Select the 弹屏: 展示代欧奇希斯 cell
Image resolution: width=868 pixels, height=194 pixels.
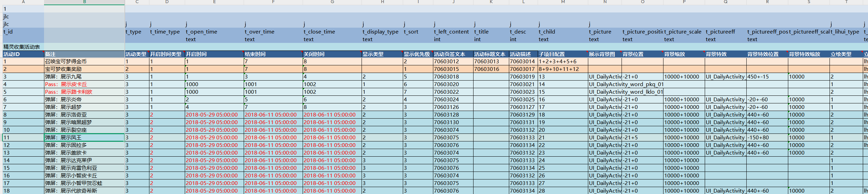[84, 191]
